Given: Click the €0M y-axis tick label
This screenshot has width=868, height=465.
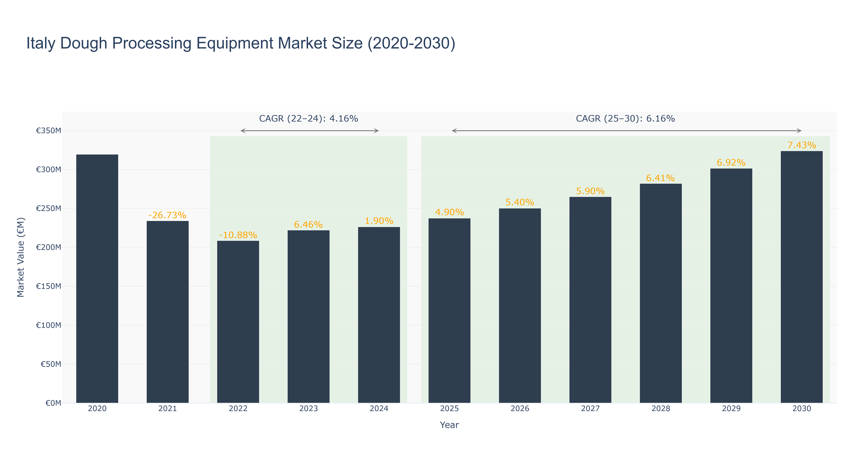Looking at the screenshot, I should (53, 403).
